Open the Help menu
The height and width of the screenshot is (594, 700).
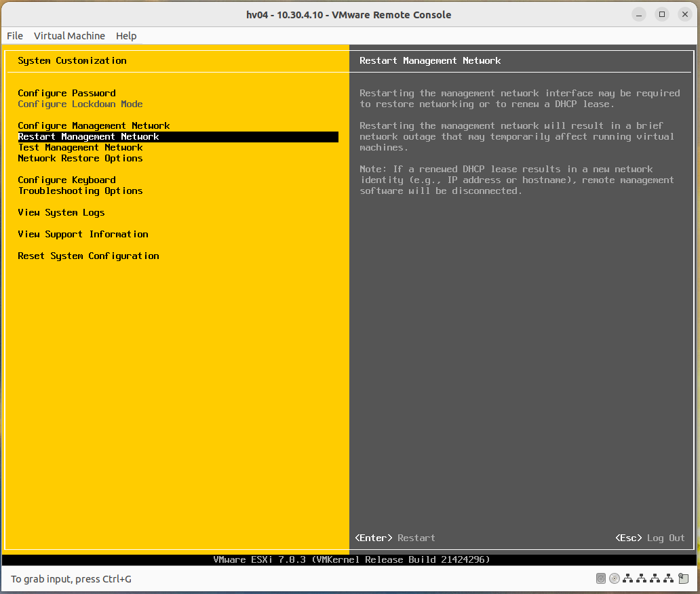coord(126,36)
